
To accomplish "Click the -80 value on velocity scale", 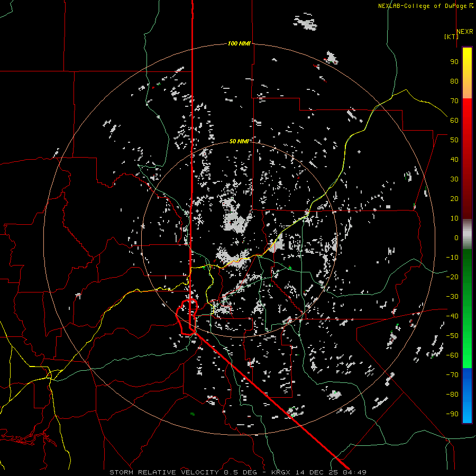I will (452, 395).
